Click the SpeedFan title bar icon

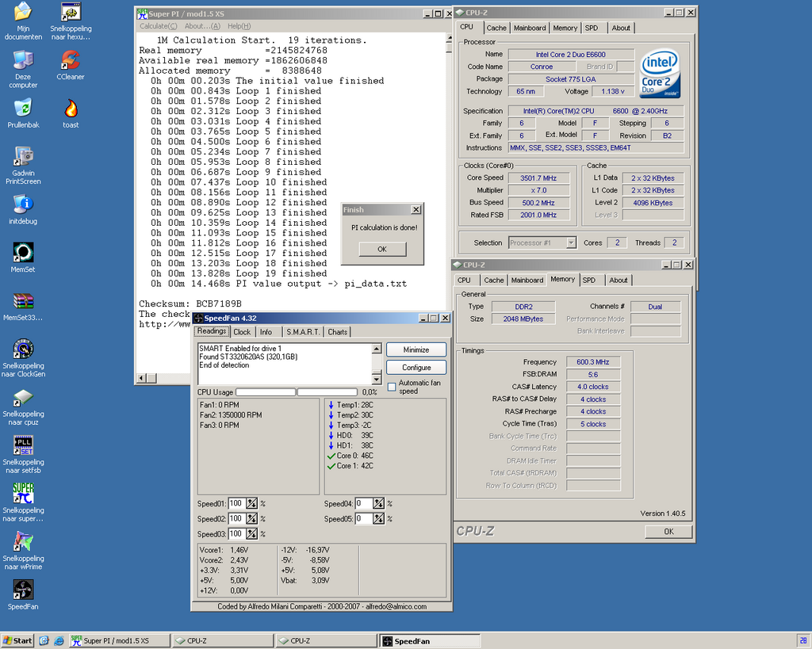[198, 318]
